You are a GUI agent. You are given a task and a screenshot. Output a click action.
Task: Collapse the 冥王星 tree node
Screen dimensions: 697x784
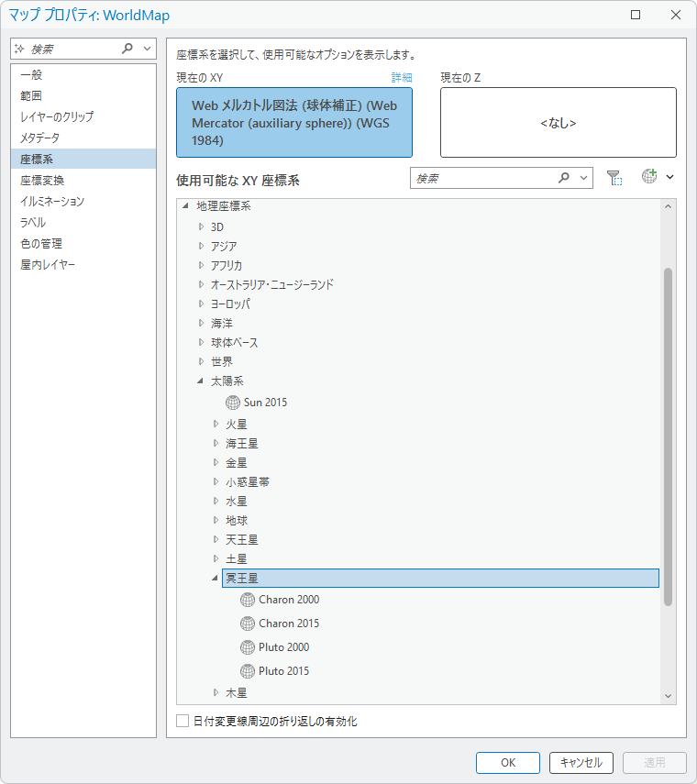(x=215, y=578)
